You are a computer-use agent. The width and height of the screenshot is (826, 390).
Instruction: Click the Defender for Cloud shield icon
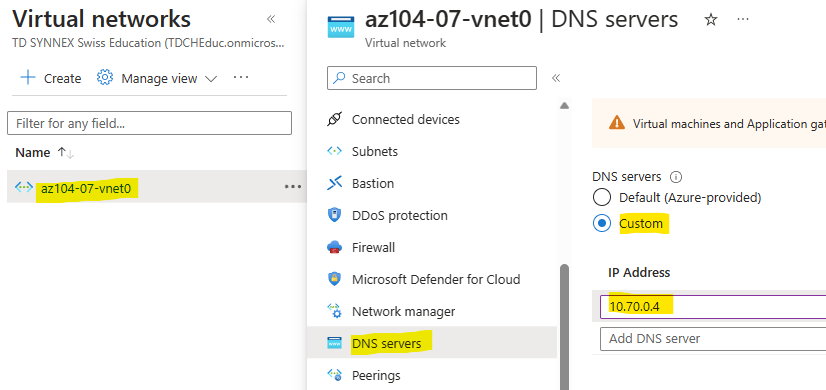click(335, 279)
